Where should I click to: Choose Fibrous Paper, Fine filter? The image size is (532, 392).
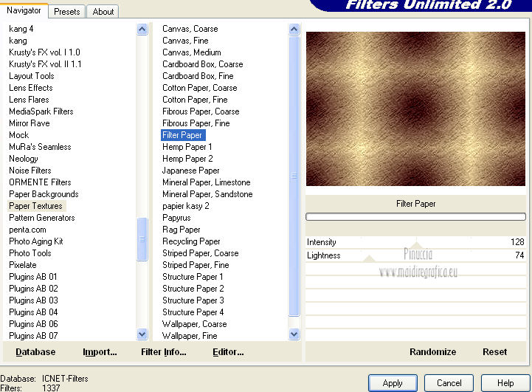click(196, 123)
